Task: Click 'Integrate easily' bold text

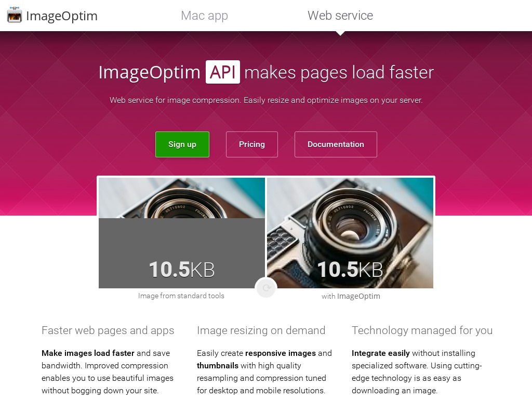Action: click(381, 353)
